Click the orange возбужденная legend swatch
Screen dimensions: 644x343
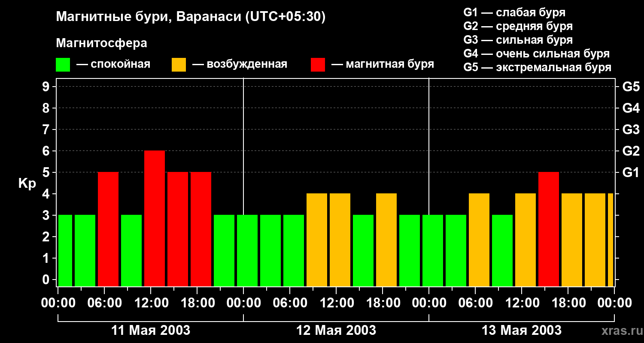[x=179, y=65]
